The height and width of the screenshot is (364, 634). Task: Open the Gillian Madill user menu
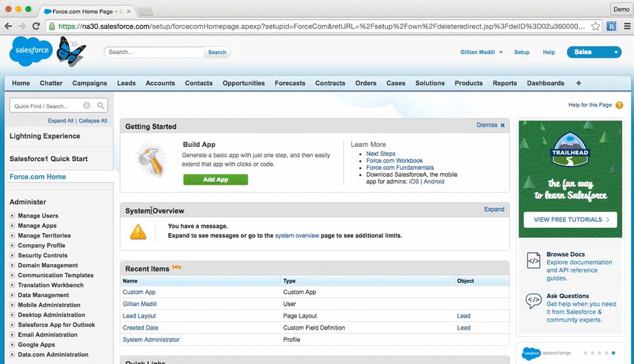click(481, 52)
